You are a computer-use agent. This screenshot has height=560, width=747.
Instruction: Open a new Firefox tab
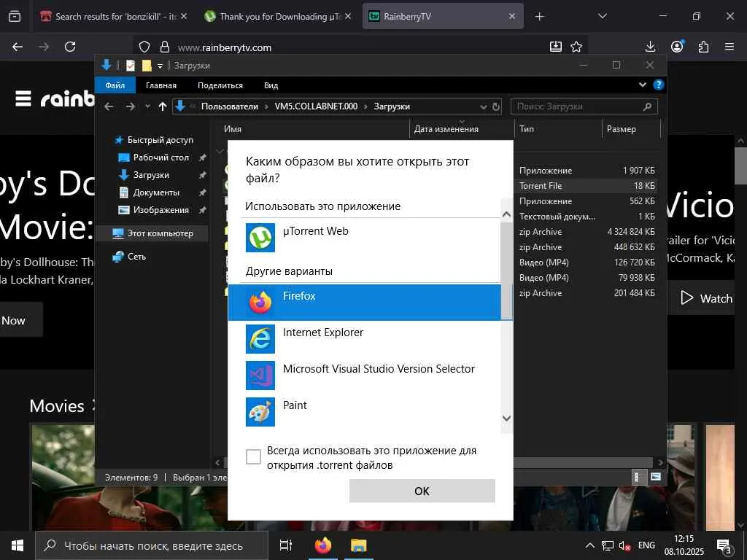539,17
